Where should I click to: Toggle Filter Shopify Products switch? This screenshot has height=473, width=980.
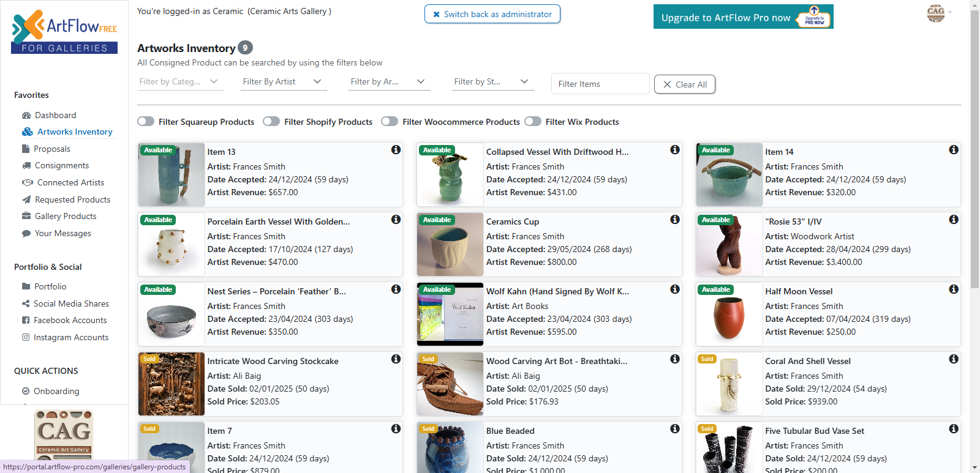click(271, 122)
